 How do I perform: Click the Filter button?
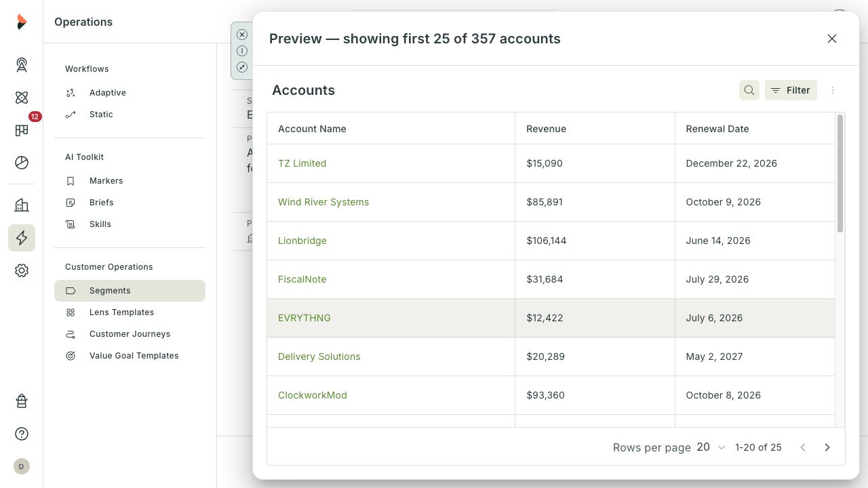point(791,90)
